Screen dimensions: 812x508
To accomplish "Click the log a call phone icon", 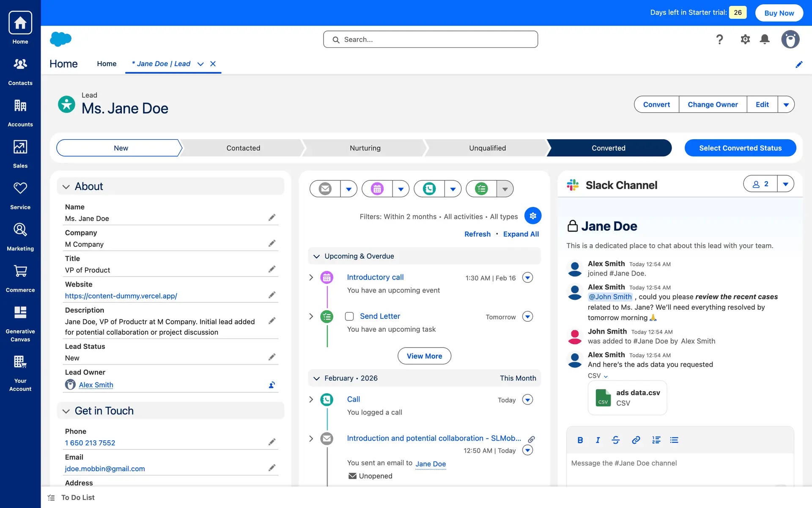I will point(429,189).
